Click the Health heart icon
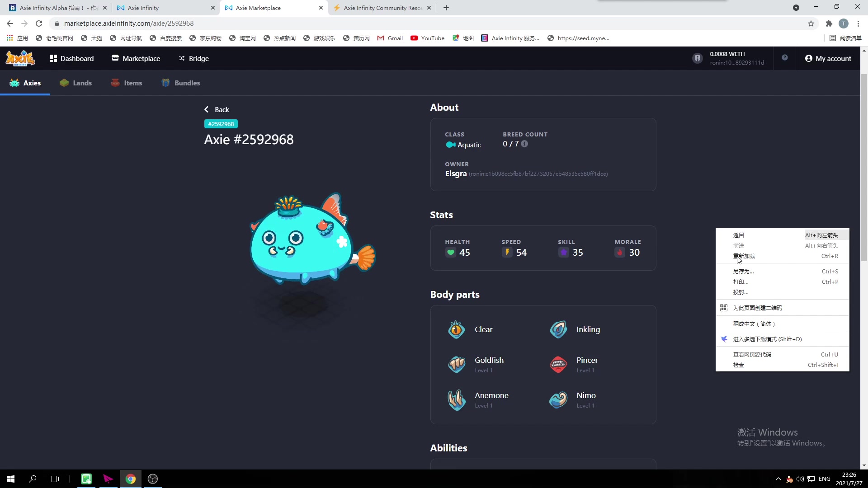 (451, 253)
